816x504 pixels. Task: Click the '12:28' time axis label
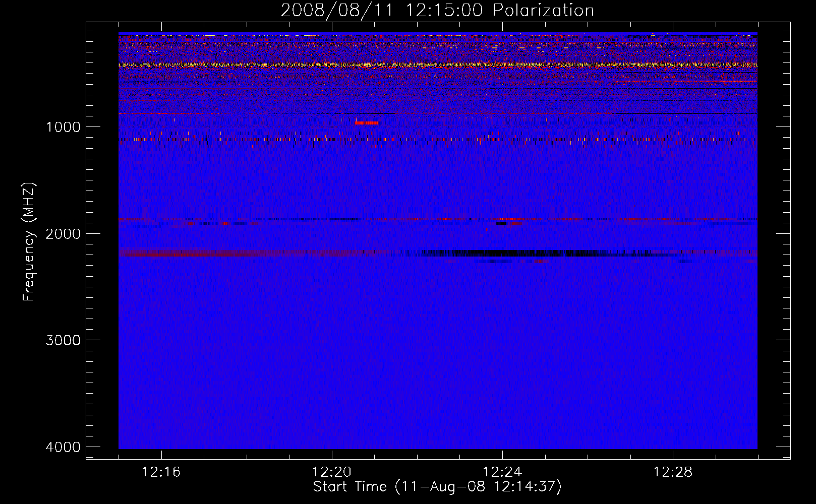point(673,472)
